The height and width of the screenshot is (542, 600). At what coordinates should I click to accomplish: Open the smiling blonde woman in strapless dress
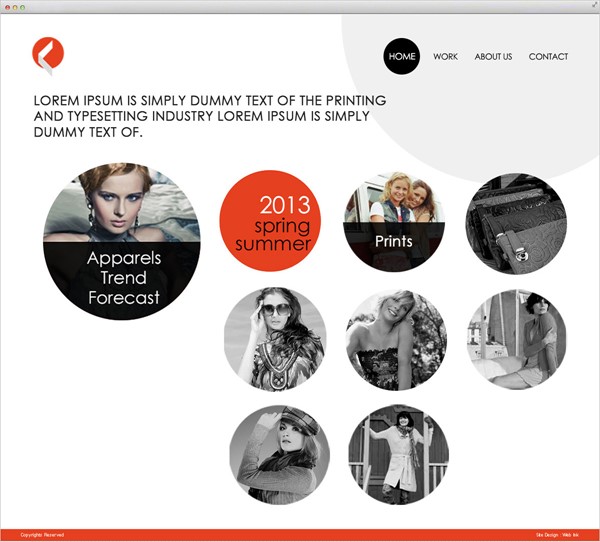pyautogui.click(x=396, y=340)
